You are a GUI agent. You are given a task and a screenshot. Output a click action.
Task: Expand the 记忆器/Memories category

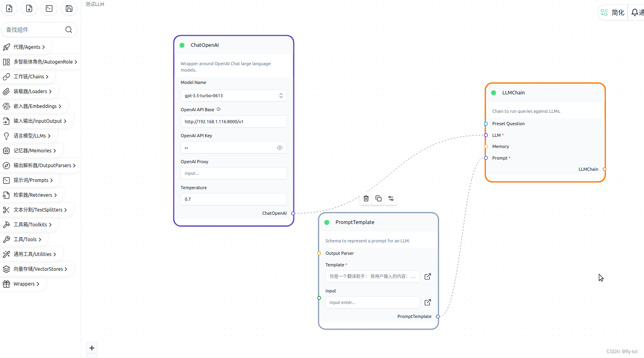31,150
